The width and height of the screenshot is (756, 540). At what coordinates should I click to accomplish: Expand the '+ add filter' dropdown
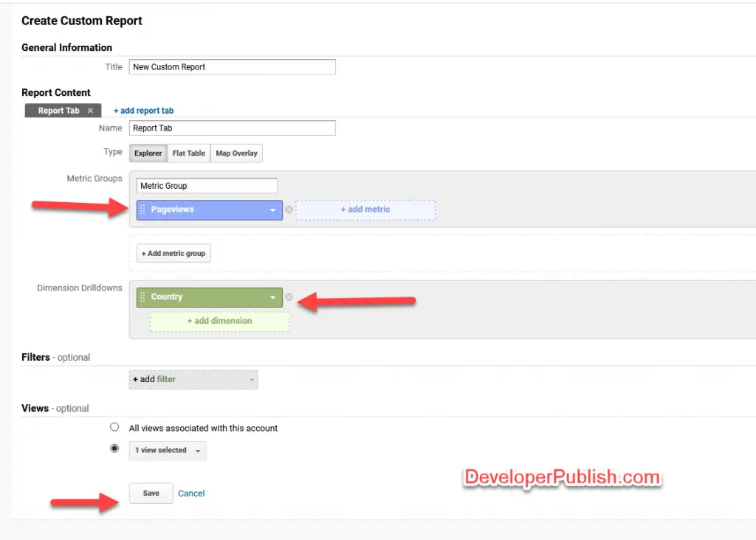pos(193,380)
